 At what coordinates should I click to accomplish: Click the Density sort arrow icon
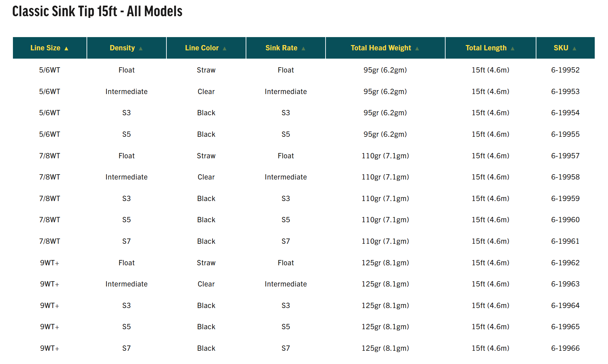coord(141,48)
